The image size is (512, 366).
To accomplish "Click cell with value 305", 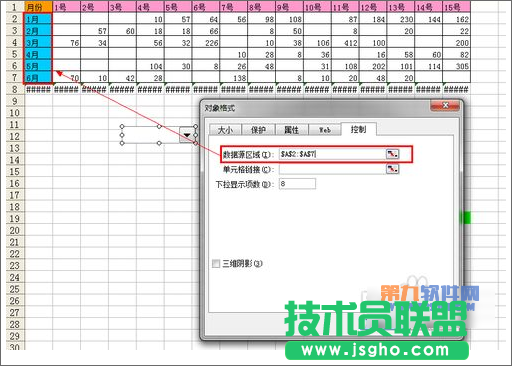I will click(457, 66).
